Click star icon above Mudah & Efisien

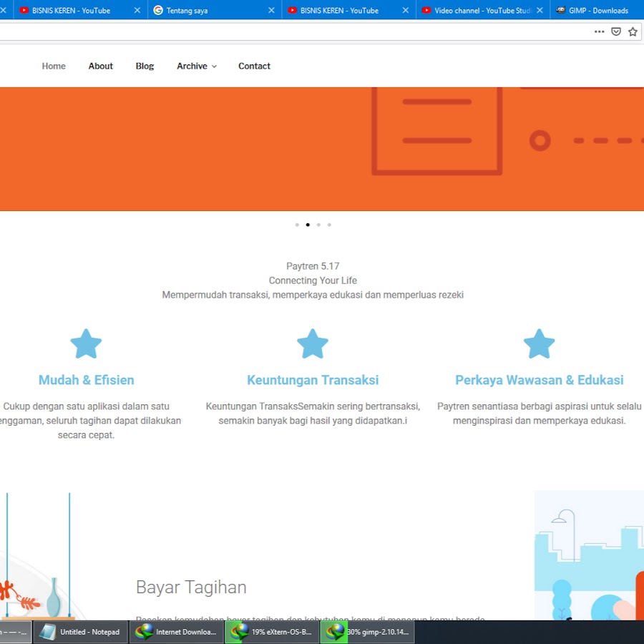[86, 343]
